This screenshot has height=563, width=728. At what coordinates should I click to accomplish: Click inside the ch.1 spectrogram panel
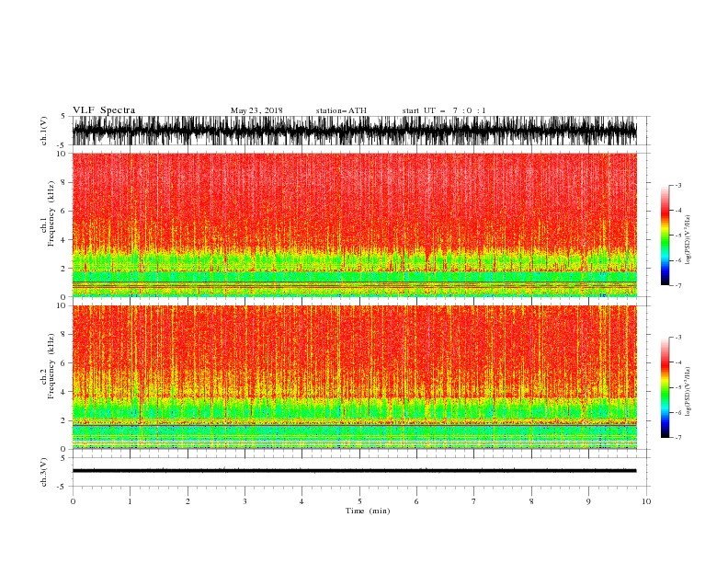[354, 224]
